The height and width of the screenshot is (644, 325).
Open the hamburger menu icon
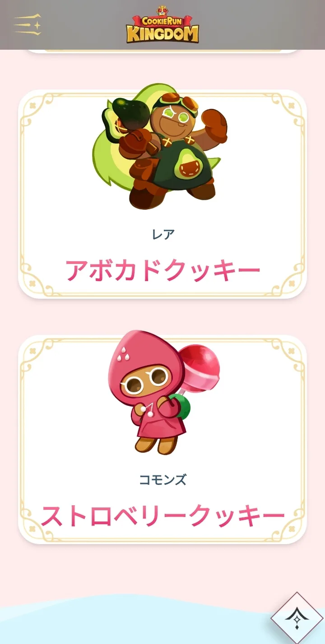coord(28,25)
